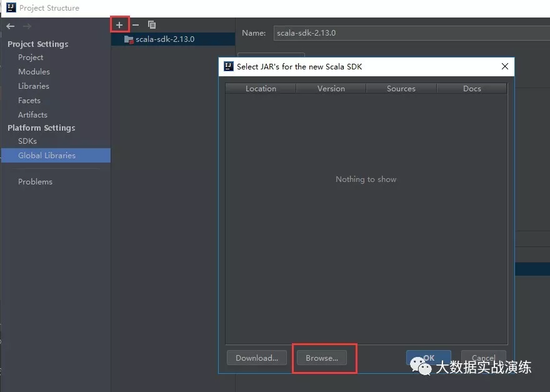Select SDKs under Platform Settings

(27, 141)
